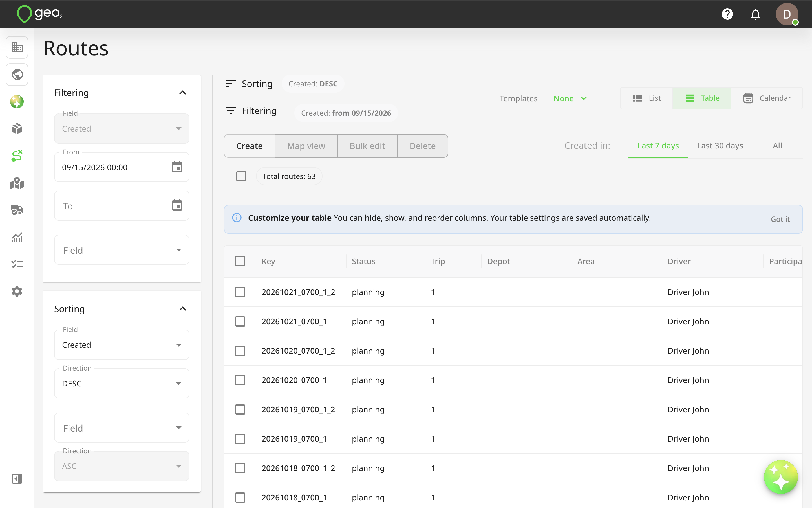
Task: Collapse the Sorting panel chevron
Action: pyautogui.click(x=182, y=309)
